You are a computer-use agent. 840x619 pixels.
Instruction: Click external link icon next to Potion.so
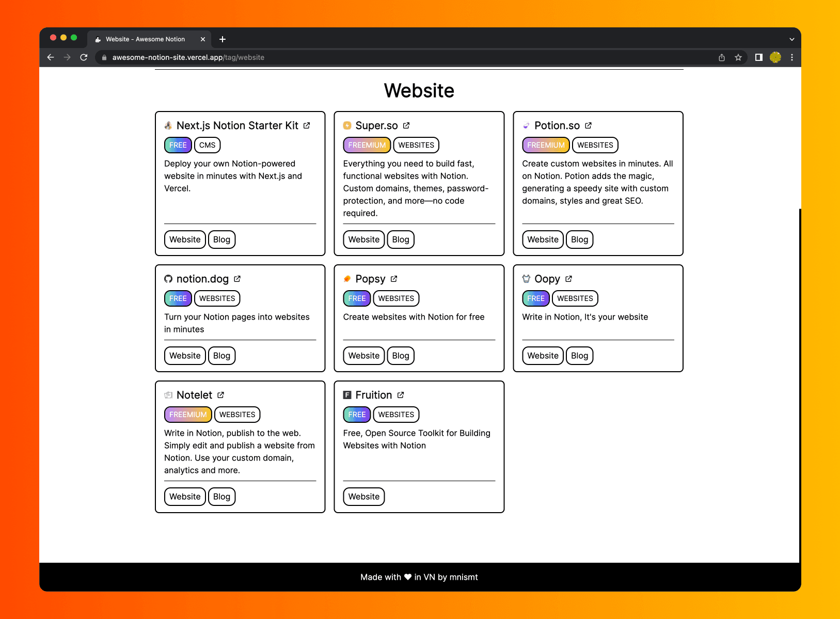pos(588,125)
